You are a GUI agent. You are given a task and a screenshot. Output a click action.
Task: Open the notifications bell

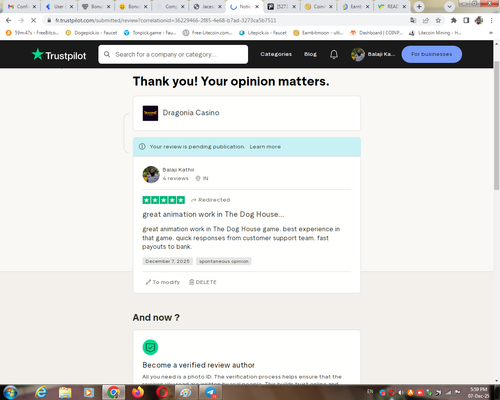pos(334,54)
